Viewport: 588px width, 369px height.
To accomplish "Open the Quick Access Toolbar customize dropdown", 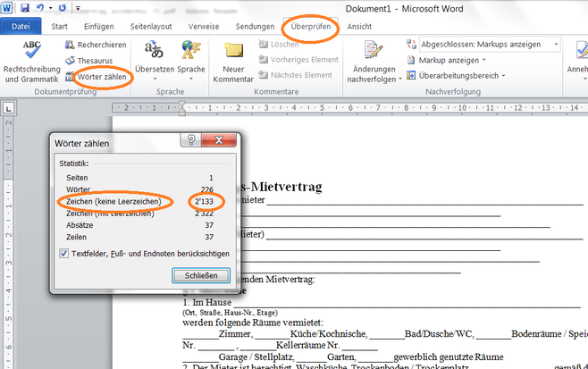I will click(x=78, y=8).
